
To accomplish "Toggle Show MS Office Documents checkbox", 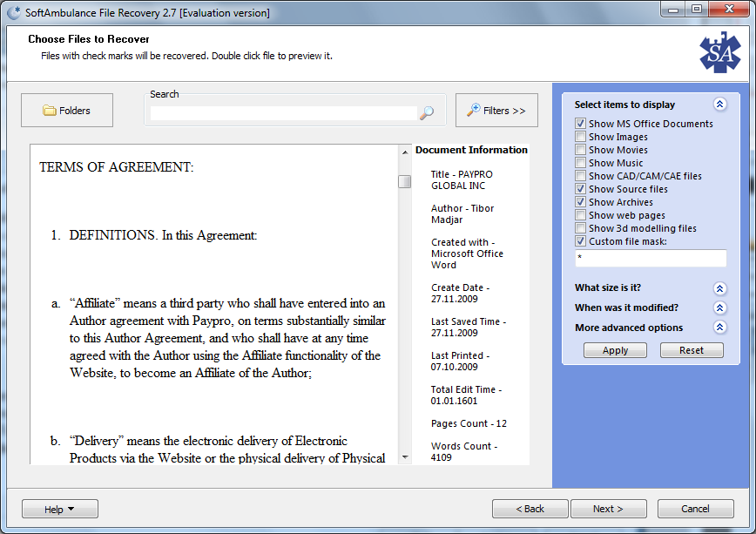I will click(580, 124).
